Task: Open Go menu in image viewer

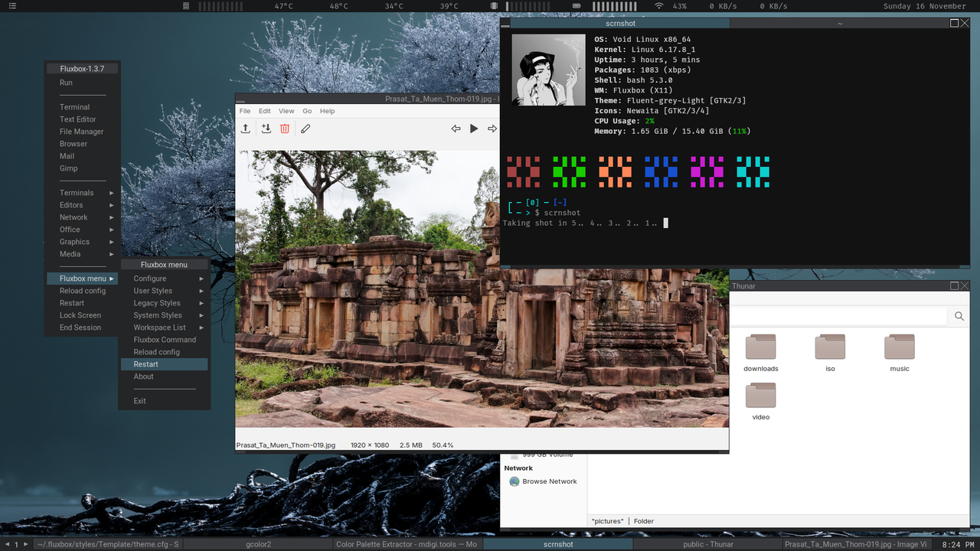Action: coord(307,111)
